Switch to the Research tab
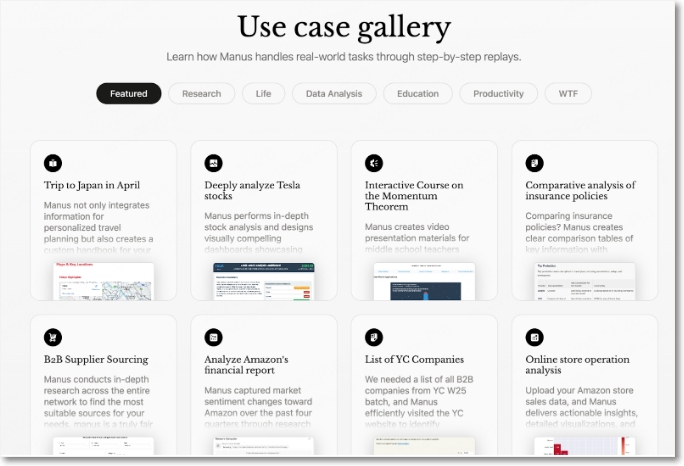684x466 pixels. pyautogui.click(x=202, y=93)
